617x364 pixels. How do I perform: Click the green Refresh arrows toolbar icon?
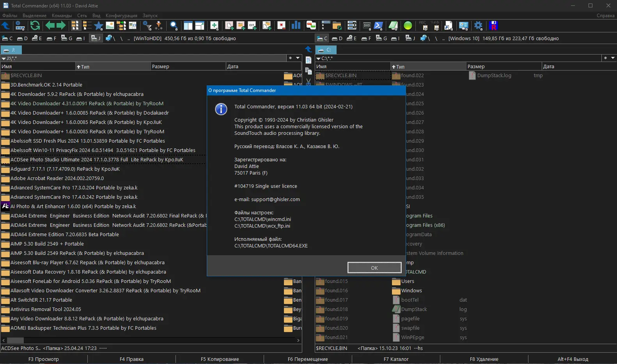click(x=35, y=26)
